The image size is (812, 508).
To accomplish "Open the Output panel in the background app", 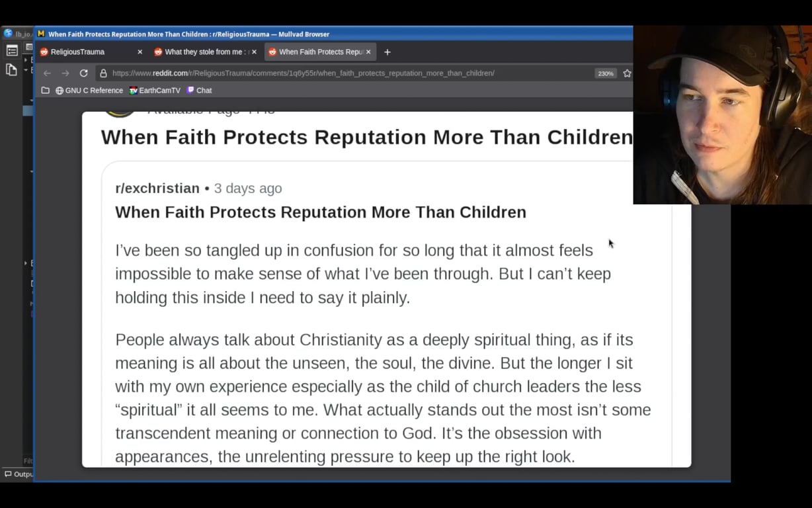I will pyautogui.click(x=18, y=474).
